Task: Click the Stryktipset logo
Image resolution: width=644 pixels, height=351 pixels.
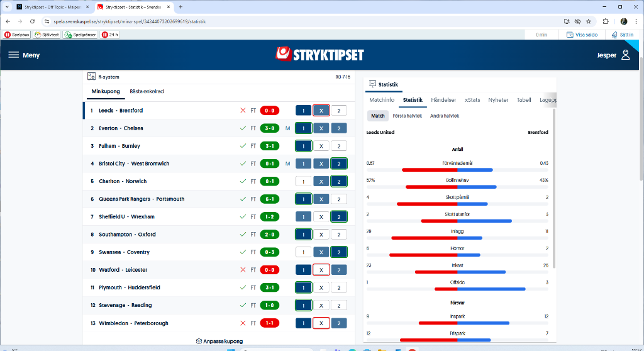Action: point(320,55)
